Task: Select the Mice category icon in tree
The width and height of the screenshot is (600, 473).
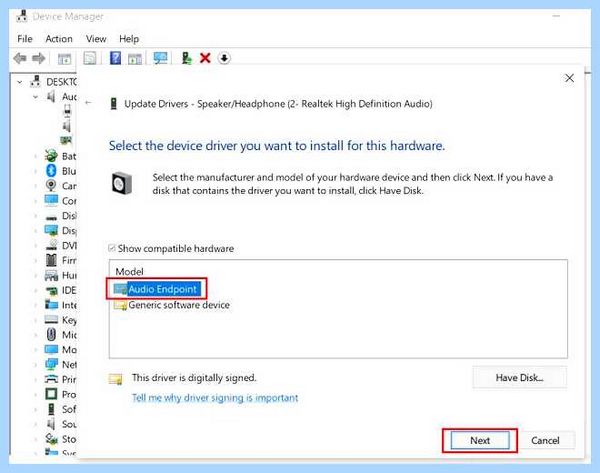Action: pos(51,334)
